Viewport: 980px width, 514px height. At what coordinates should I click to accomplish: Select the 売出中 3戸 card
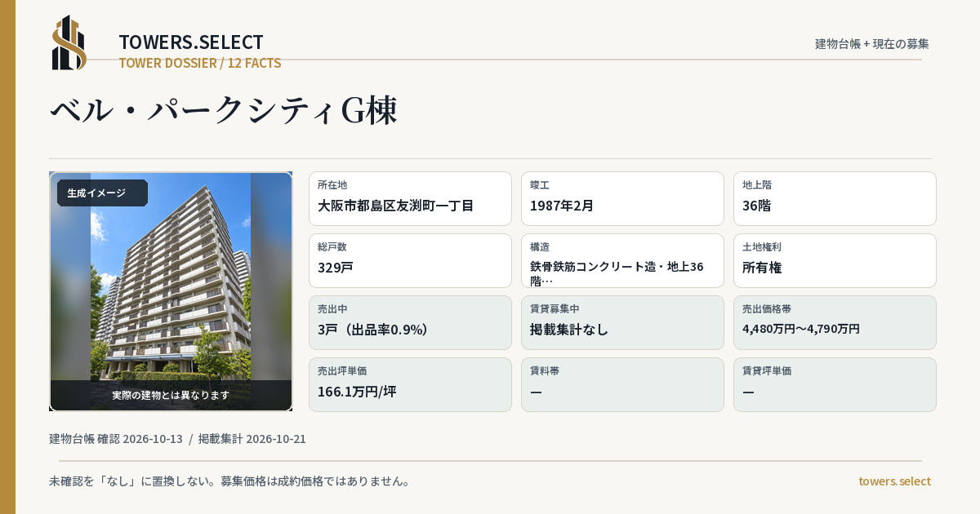click(410, 322)
